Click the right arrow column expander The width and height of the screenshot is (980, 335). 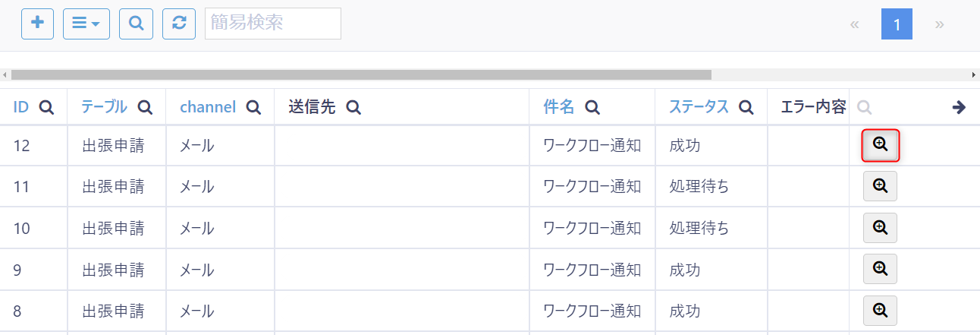pyautogui.click(x=959, y=107)
